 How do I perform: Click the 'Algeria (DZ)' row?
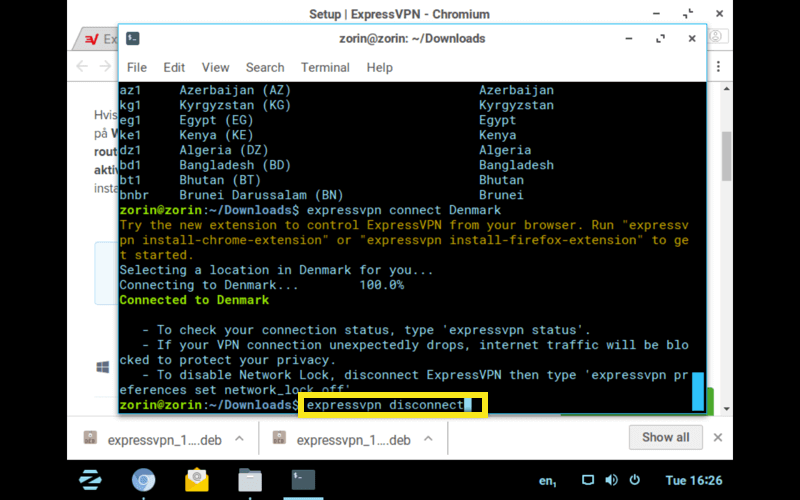(x=326, y=150)
